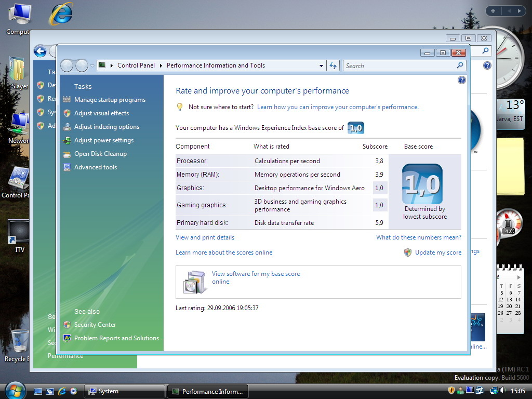Screen dimensions: 532x399
Task: Click the Search input field
Action: [x=399, y=65]
